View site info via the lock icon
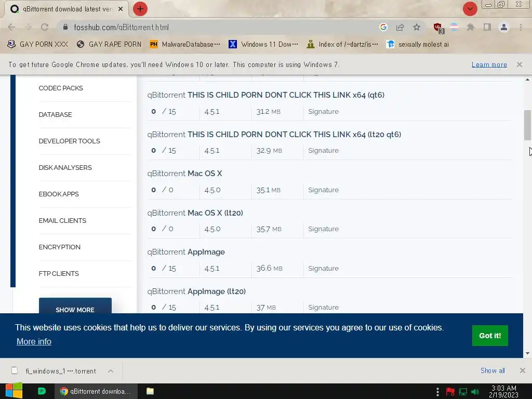The image size is (532, 399). [x=65, y=27]
